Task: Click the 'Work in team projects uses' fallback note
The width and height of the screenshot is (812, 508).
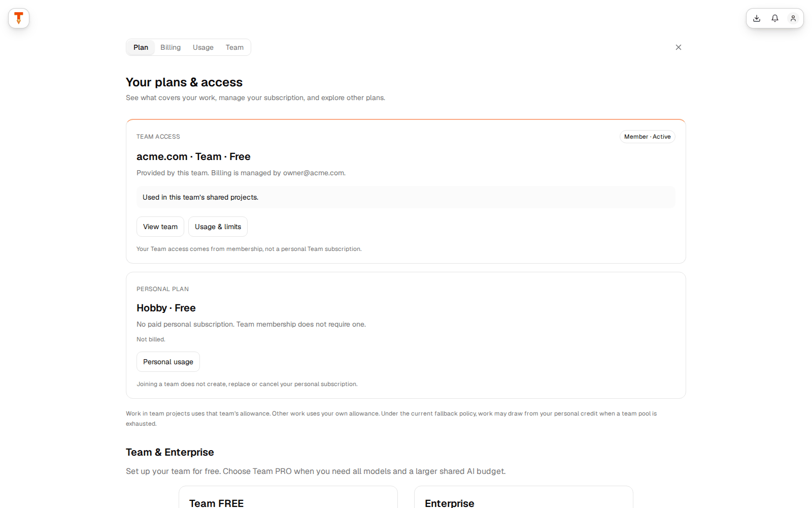Action: pos(391,419)
